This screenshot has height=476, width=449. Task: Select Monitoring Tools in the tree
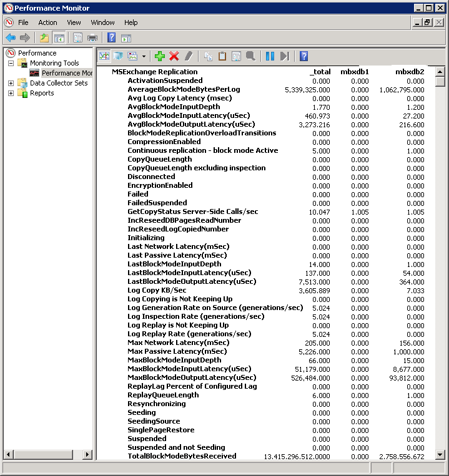click(54, 63)
